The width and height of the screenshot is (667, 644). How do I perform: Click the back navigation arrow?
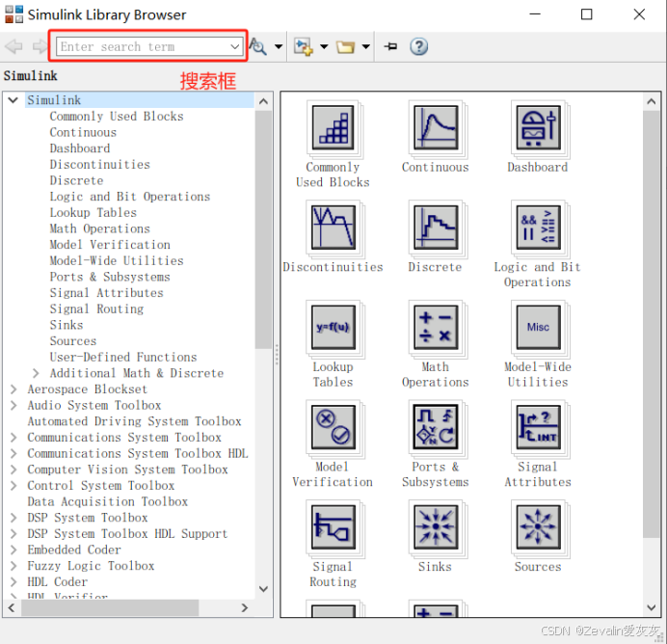tap(13, 46)
